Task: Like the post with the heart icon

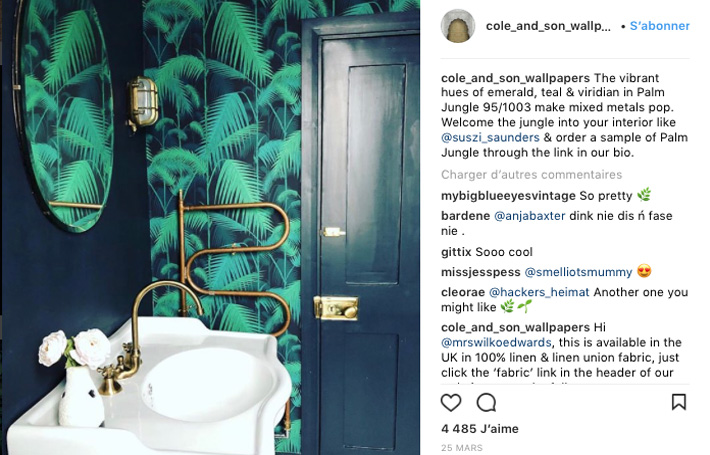Action: click(x=451, y=402)
